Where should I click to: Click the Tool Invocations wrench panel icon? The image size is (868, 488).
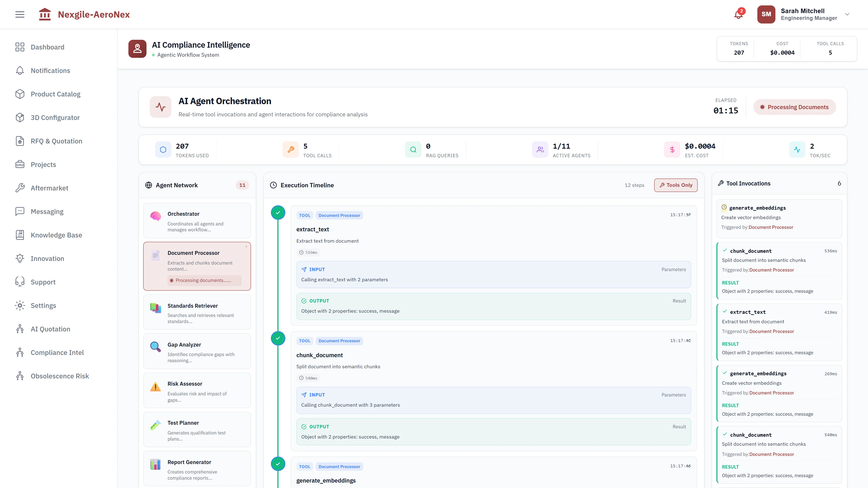coord(721,183)
